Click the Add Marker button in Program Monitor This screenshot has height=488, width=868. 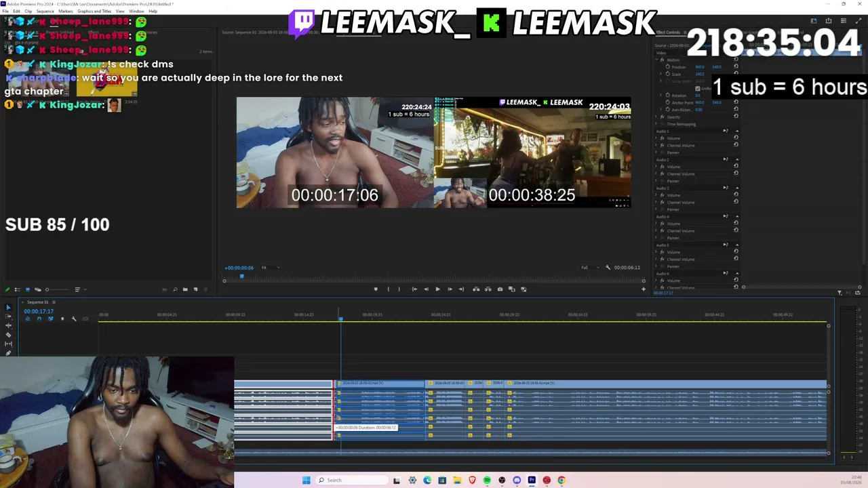(x=376, y=289)
